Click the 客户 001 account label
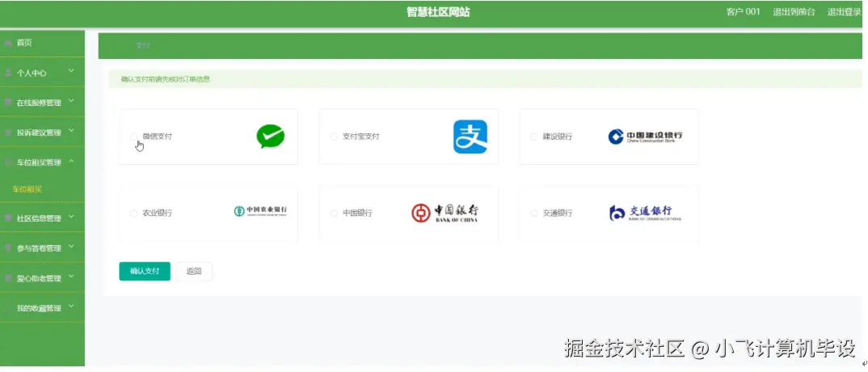 (x=743, y=11)
